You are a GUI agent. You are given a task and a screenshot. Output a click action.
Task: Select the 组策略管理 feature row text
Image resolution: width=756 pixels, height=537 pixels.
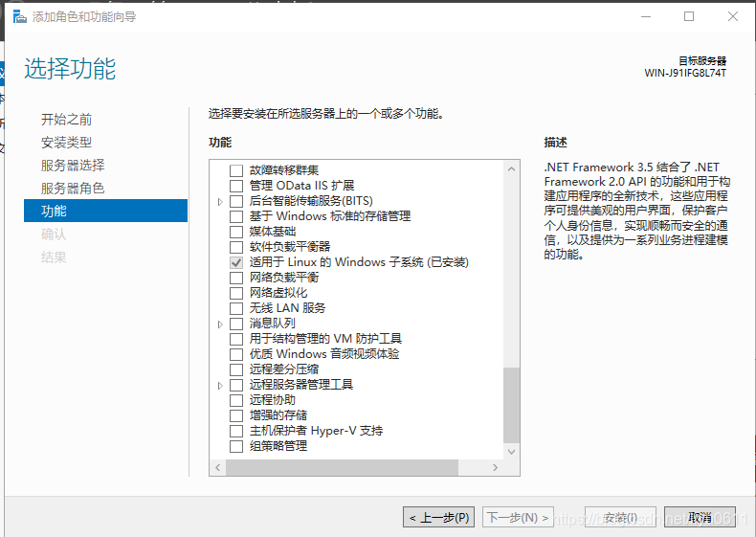[278, 446]
